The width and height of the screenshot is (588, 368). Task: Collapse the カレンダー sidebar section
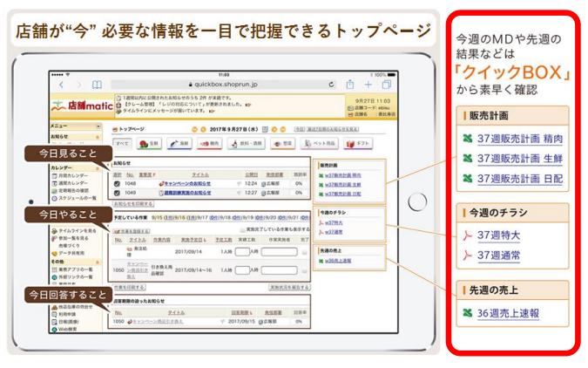98,168
